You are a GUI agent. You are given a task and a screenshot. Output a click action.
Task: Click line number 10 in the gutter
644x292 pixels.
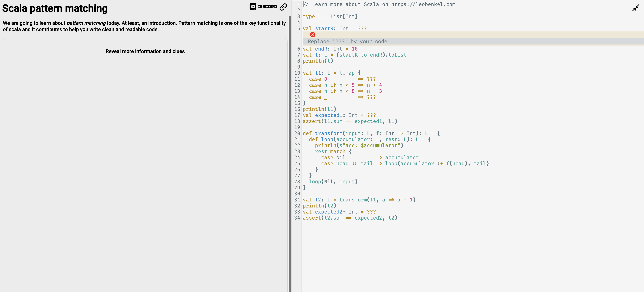[297, 73]
